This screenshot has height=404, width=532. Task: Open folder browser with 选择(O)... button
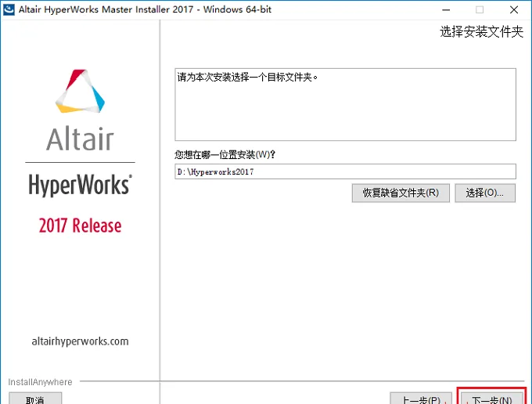pos(485,193)
